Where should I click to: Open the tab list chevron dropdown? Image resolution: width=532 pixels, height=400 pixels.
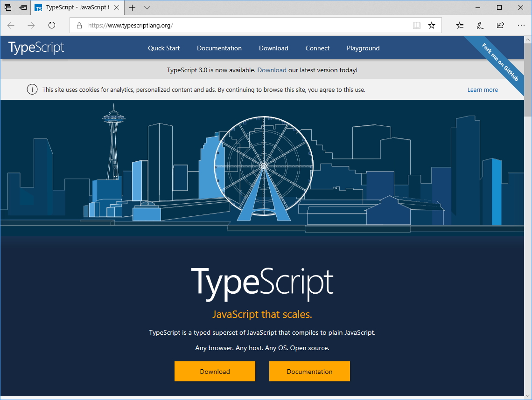147,7
